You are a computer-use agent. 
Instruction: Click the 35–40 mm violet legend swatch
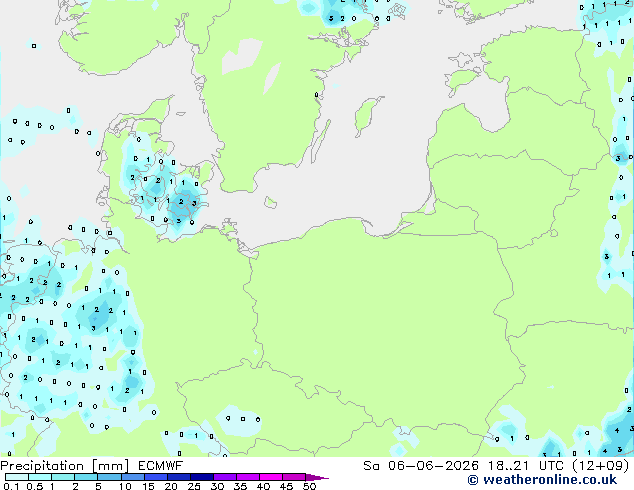[x=247, y=477]
